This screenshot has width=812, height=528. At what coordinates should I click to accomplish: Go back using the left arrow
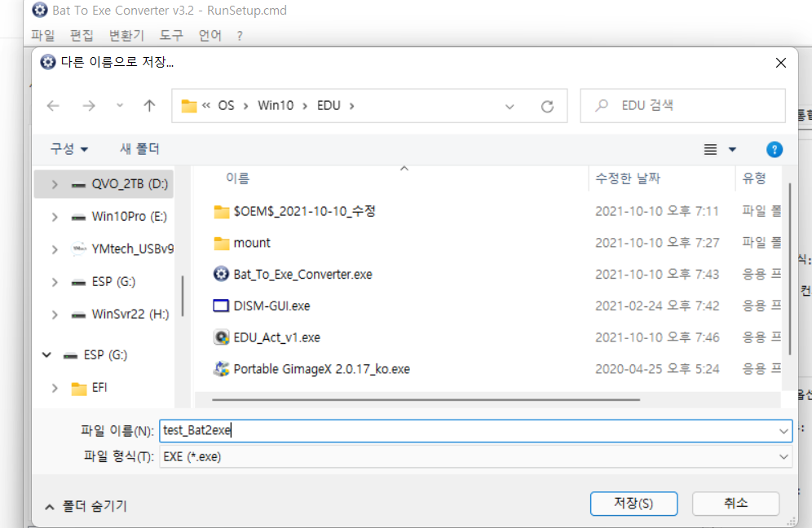[53, 106]
